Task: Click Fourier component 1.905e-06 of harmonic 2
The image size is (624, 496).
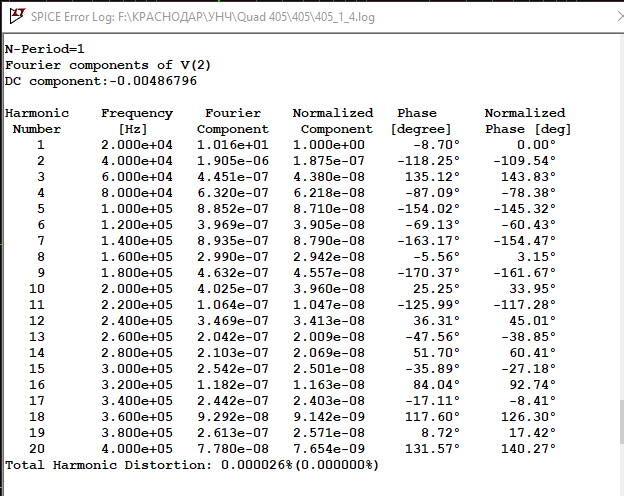Action: point(233,161)
